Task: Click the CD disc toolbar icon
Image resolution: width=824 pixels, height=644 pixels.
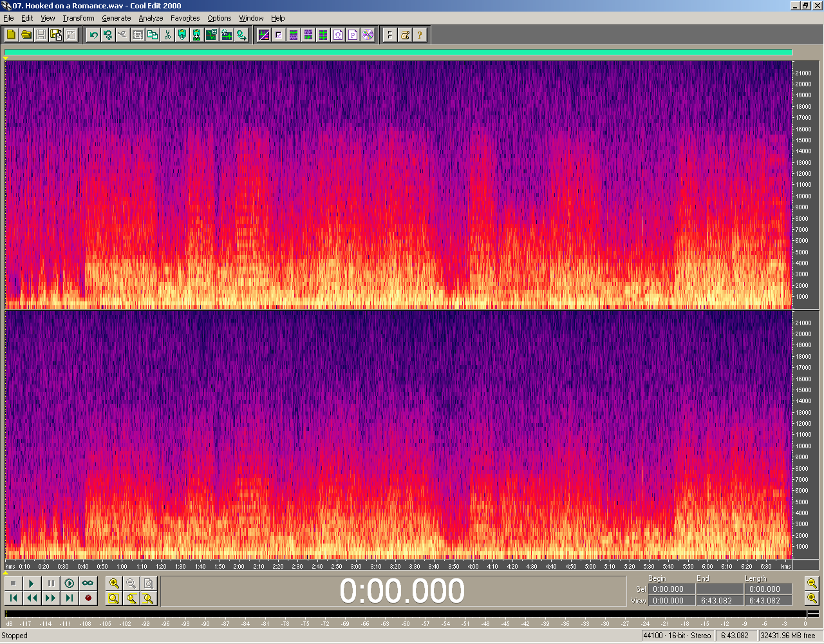Action: [x=368, y=35]
